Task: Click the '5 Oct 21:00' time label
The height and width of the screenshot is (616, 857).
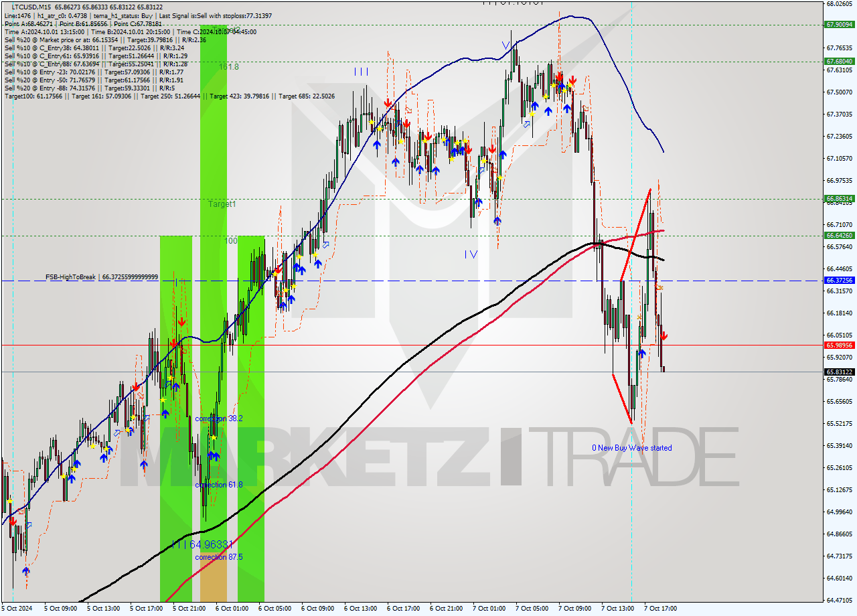Action: tap(189, 609)
